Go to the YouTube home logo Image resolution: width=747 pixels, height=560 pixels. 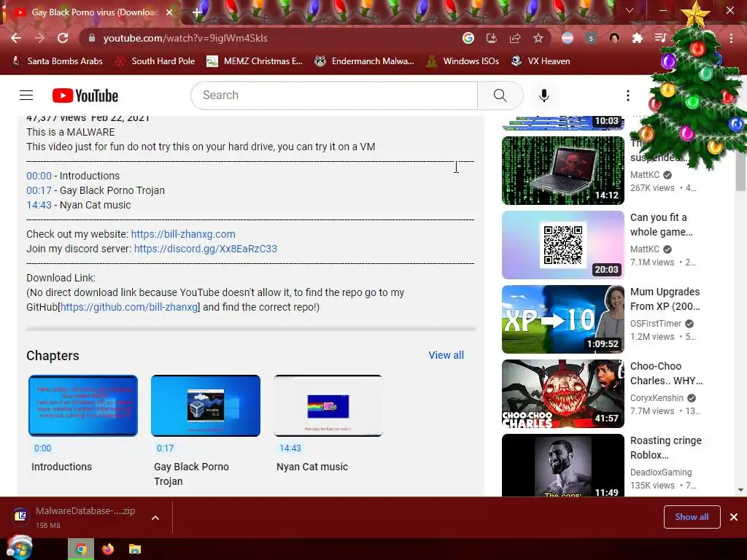[85, 96]
